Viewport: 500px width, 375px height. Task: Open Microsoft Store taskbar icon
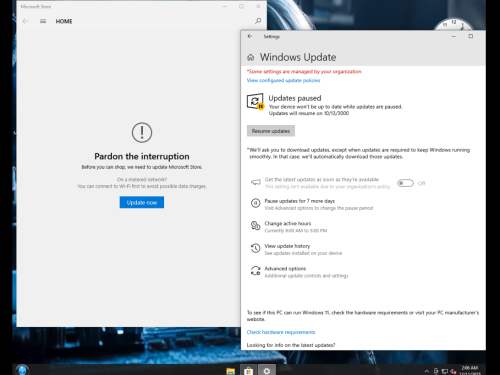click(248, 371)
